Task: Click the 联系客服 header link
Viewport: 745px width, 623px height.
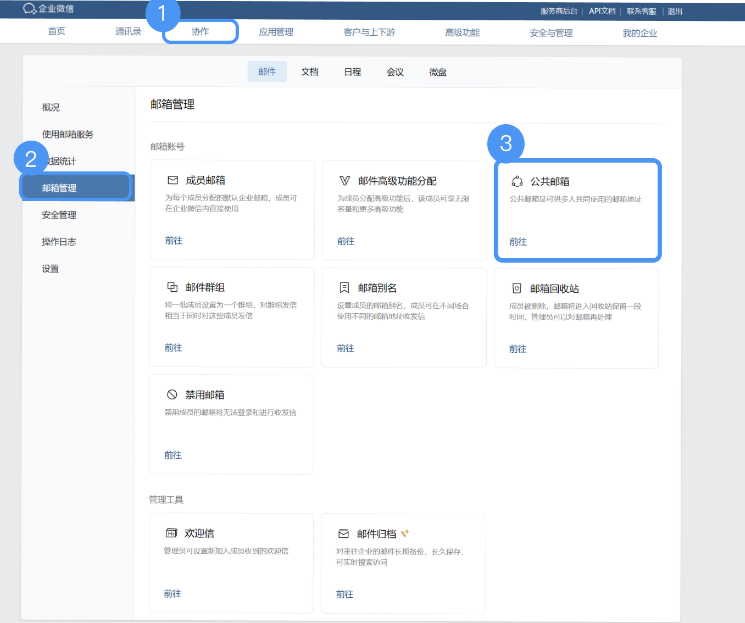Action: [641, 11]
